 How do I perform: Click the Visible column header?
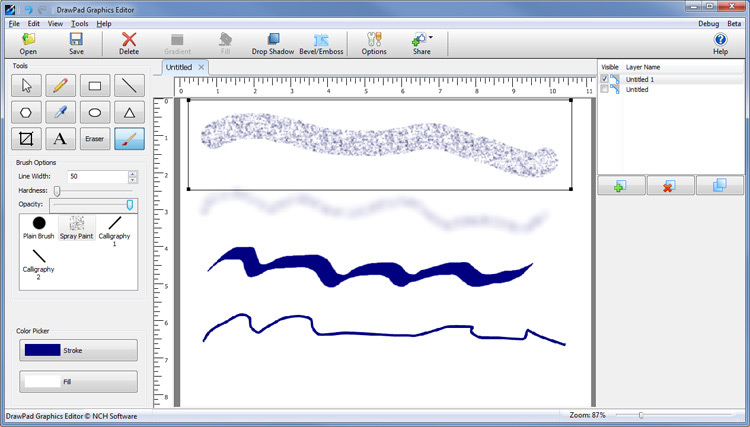click(610, 67)
